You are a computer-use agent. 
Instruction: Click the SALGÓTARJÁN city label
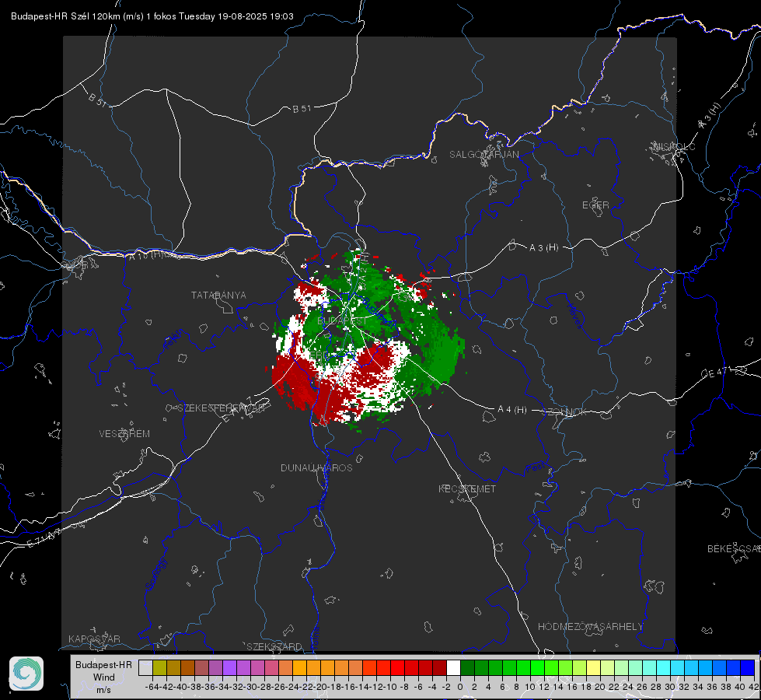tap(483, 155)
